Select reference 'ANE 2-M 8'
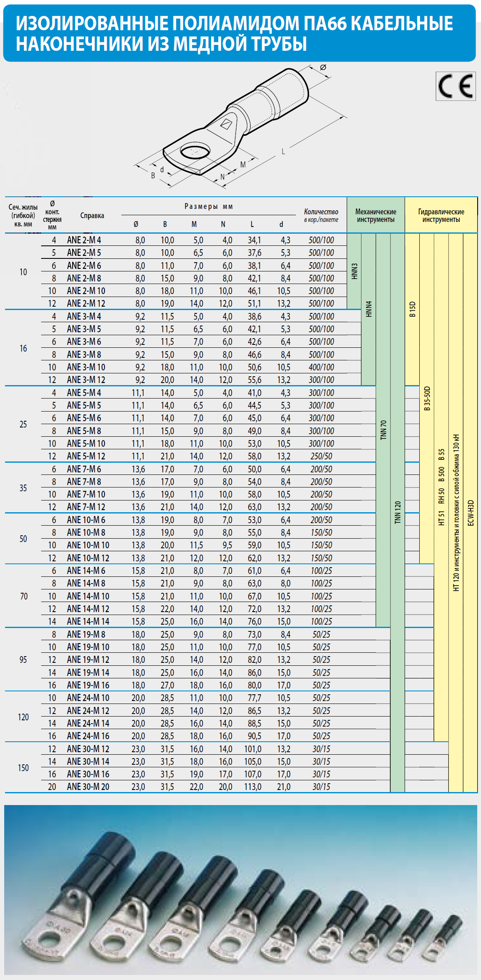Viewport: 481px width, 980px height. click(84, 278)
